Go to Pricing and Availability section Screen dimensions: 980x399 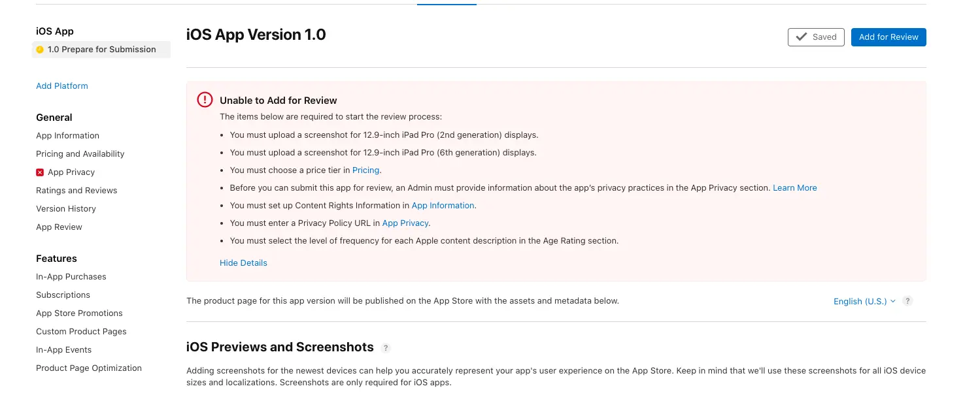pyautogui.click(x=80, y=154)
